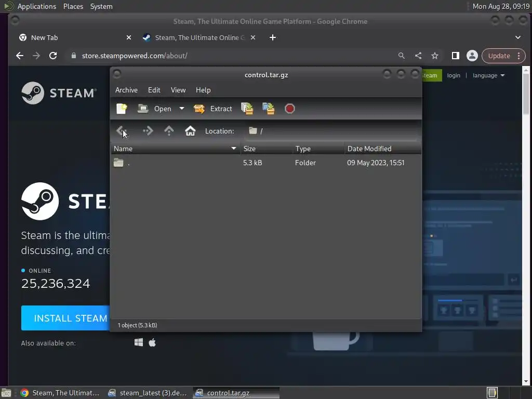Open the Edit menu in archive manager

(x=154, y=90)
